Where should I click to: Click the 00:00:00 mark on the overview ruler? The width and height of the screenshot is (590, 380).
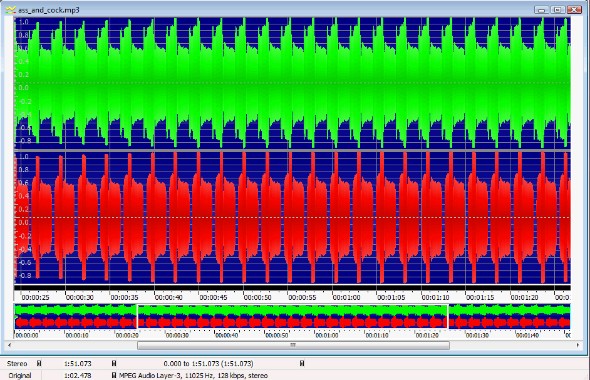[x=27, y=335]
